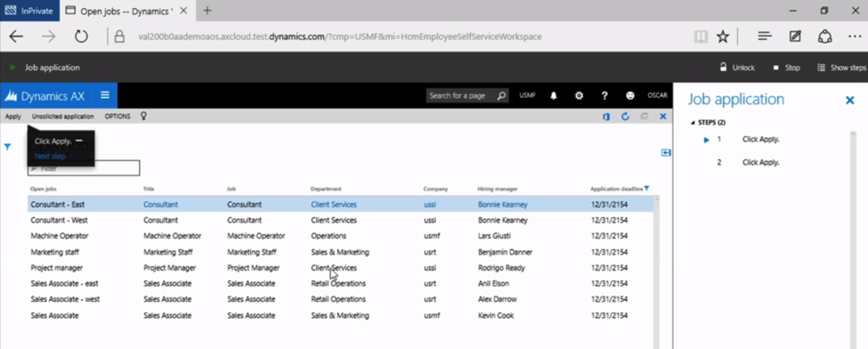Open browser reading view icon
The height and width of the screenshot is (349, 868).
pos(701,37)
